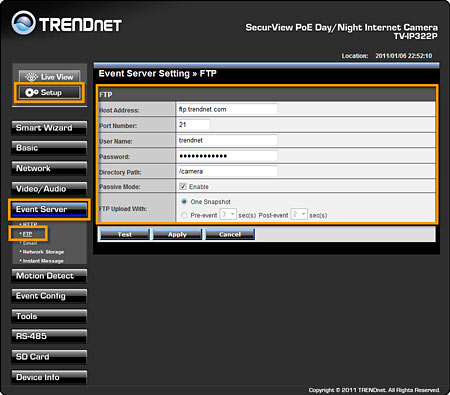Click the location timestamp 2011/01/06 22:52:10
Viewport: 450px width, 395px height.
click(404, 56)
